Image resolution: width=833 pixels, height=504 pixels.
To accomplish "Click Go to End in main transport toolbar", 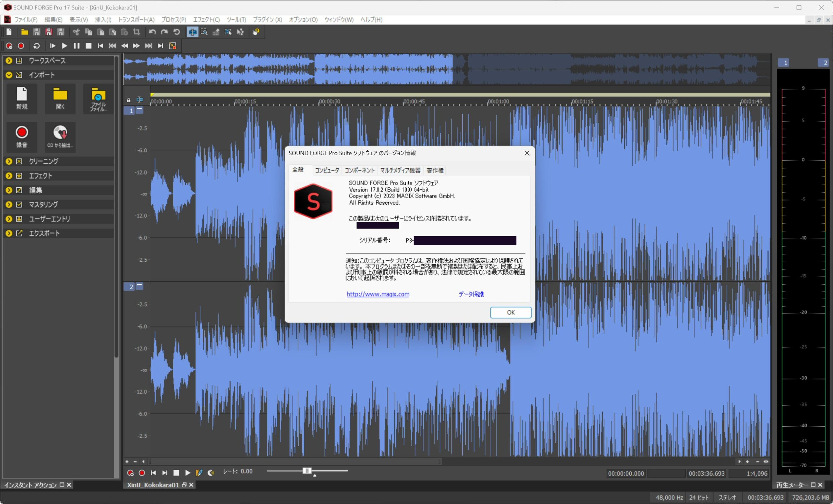I will (x=161, y=46).
